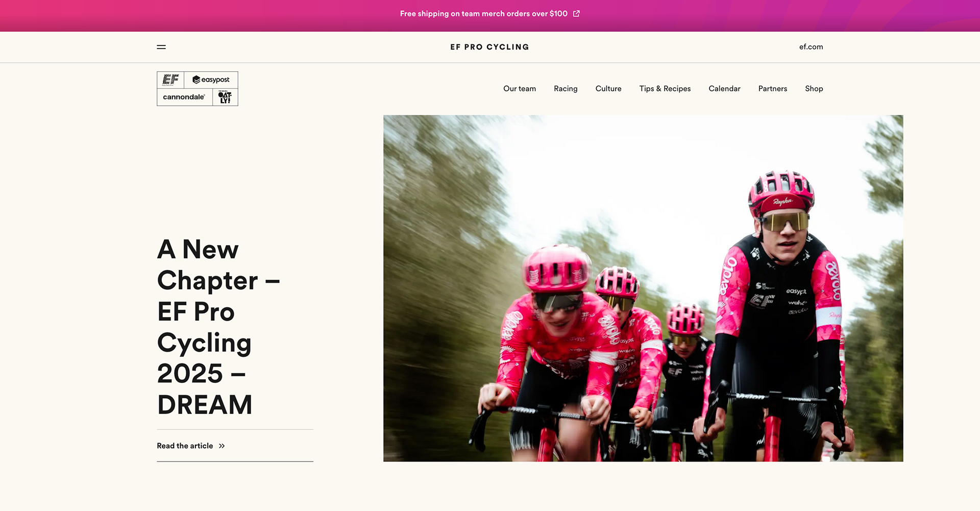This screenshot has width=980, height=511.
Task: Open the Our team menu
Action: [520, 89]
